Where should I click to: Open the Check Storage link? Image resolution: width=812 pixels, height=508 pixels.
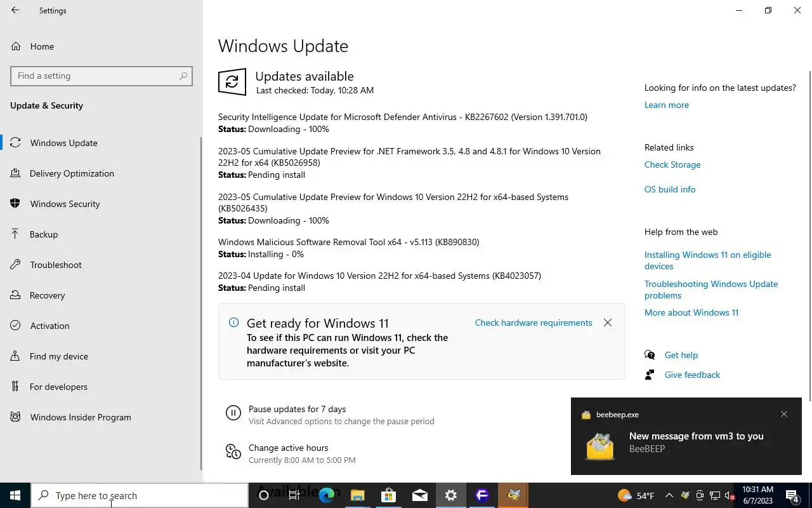pos(672,164)
